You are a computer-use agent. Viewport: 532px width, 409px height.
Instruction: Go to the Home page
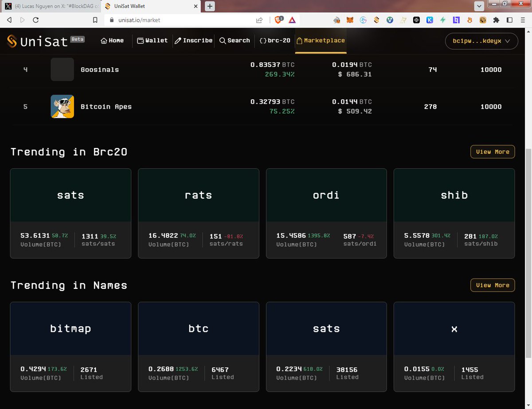click(x=112, y=40)
